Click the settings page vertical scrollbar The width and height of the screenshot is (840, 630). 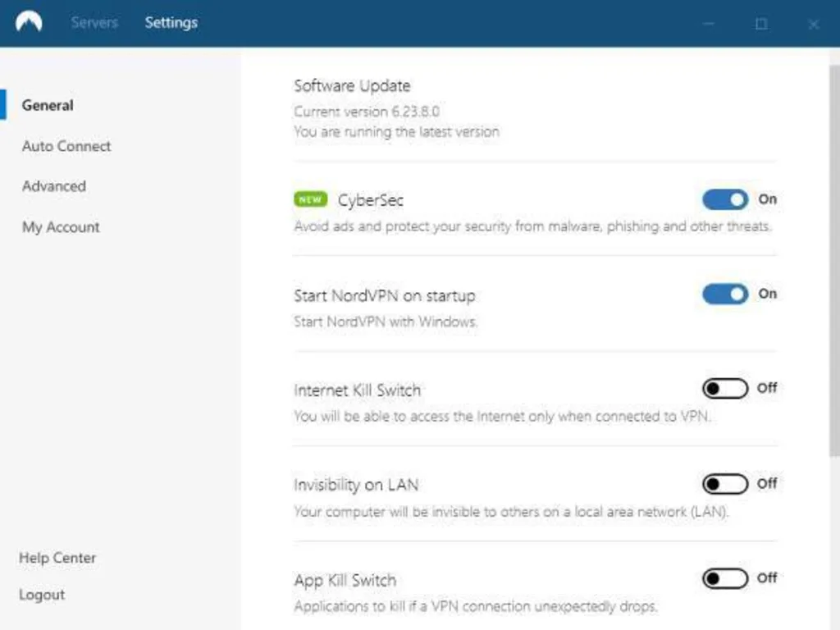[835, 246]
